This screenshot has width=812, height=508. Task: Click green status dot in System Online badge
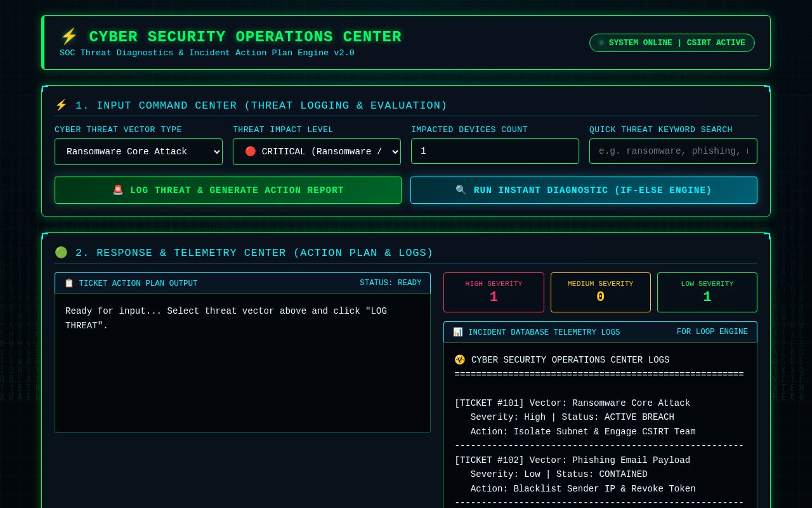(601, 43)
